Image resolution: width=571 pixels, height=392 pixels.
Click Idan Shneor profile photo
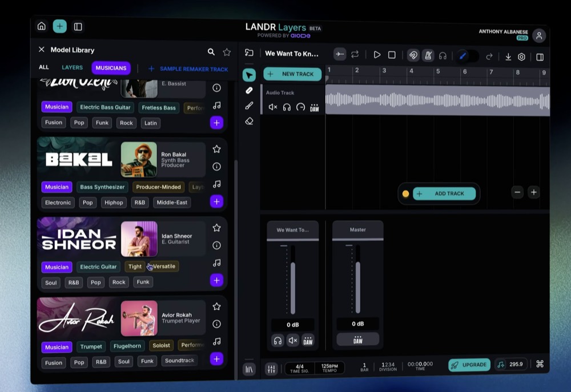(139, 239)
